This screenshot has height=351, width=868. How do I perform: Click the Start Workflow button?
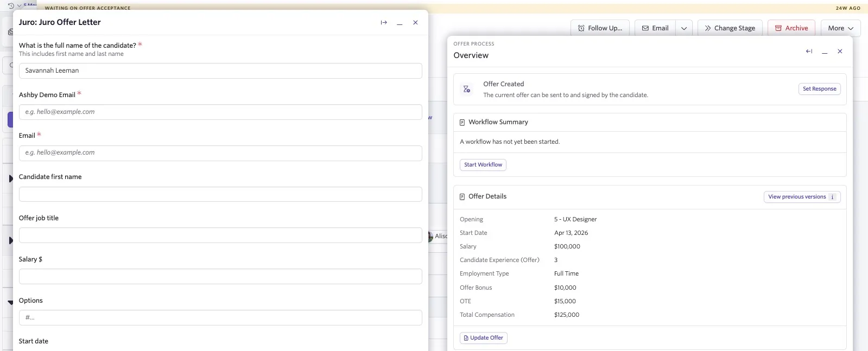point(483,165)
